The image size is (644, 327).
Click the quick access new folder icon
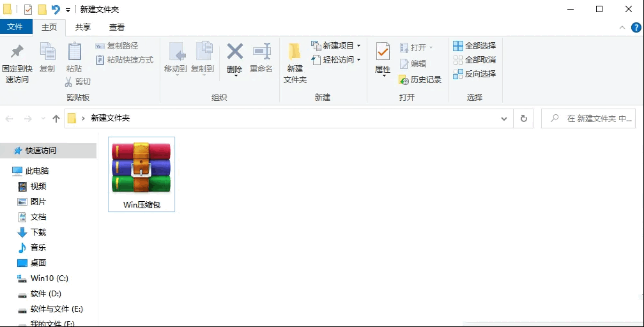coord(42,9)
